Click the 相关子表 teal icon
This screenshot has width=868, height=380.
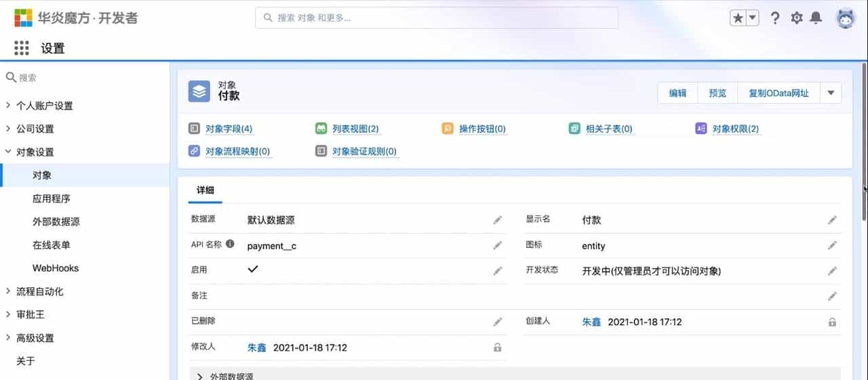click(x=574, y=129)
